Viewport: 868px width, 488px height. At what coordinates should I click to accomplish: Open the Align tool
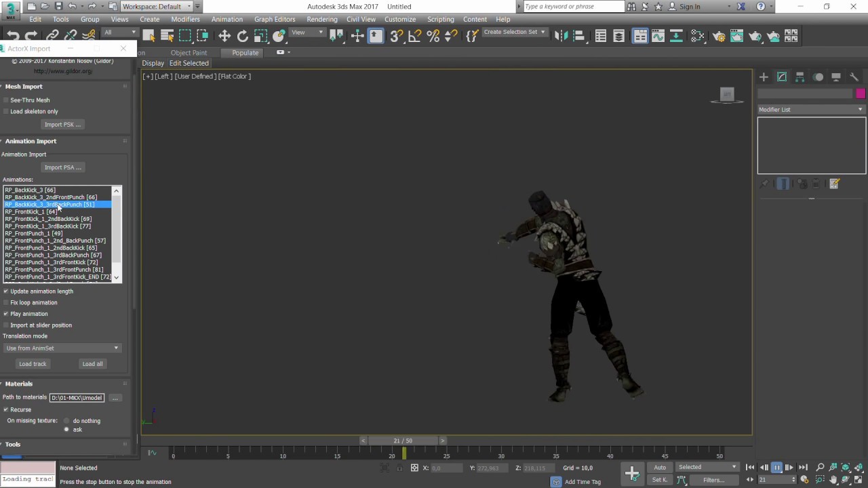578,36
